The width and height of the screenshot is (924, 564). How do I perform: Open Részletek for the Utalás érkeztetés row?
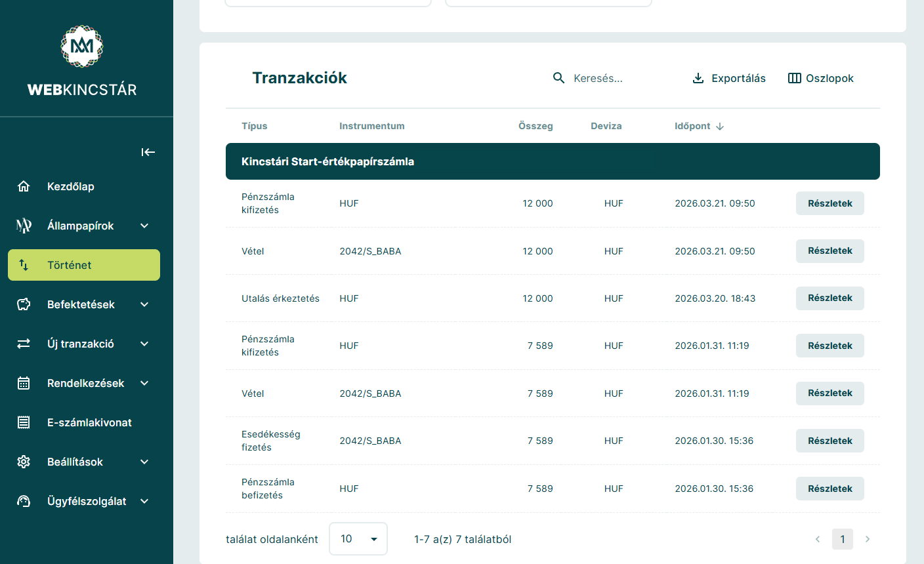click(829, 298)
